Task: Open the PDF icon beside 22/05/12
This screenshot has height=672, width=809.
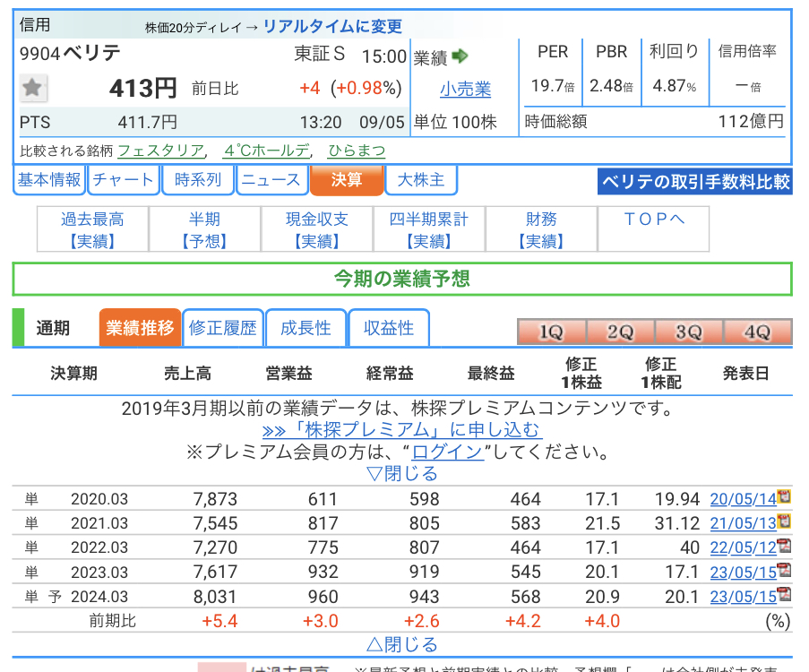Action: tap(784, 545)
